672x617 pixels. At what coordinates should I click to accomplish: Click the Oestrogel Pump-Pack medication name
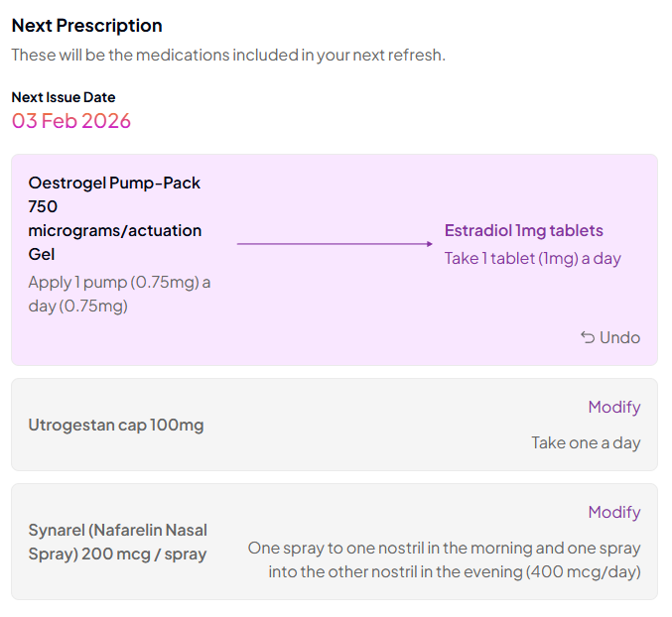pos(114,218)
